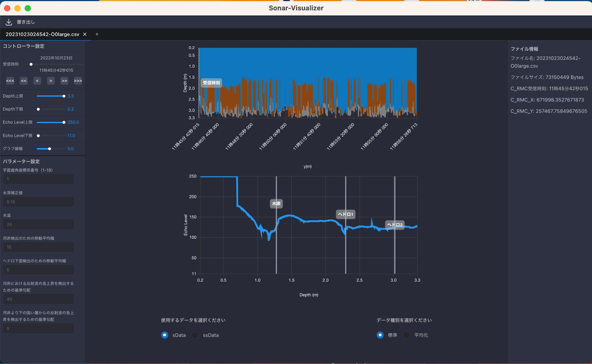Jump far backward with <<< button

click(10, 81)
